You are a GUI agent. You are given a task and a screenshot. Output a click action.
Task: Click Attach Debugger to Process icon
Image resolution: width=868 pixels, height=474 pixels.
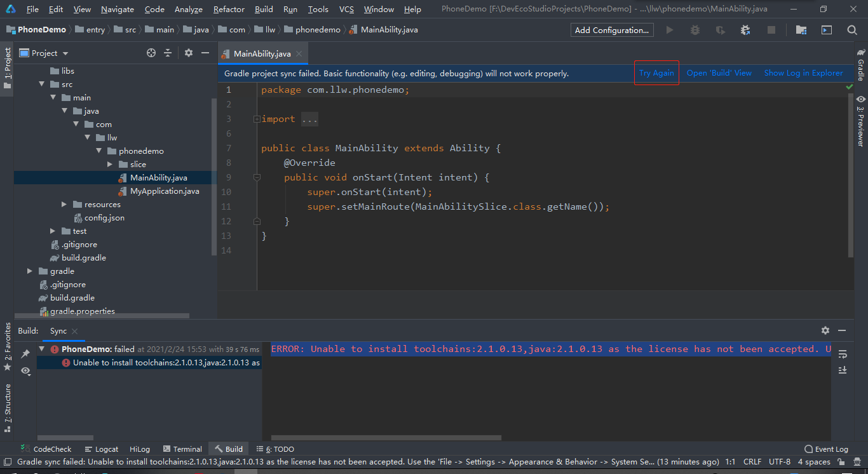click(745, 30)
